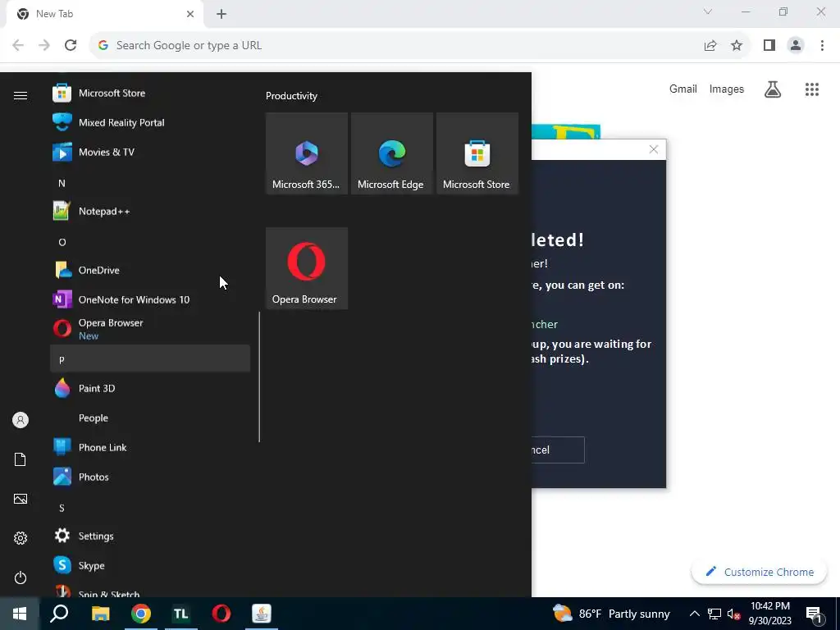Reload the Chrome page

(x=71, y=46)
